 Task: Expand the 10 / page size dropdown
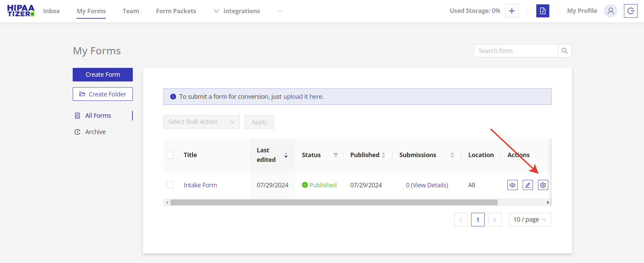point(530,220)
